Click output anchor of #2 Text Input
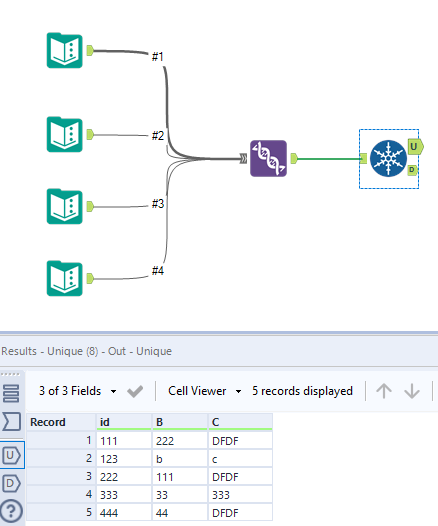 (x=90, y=135)
